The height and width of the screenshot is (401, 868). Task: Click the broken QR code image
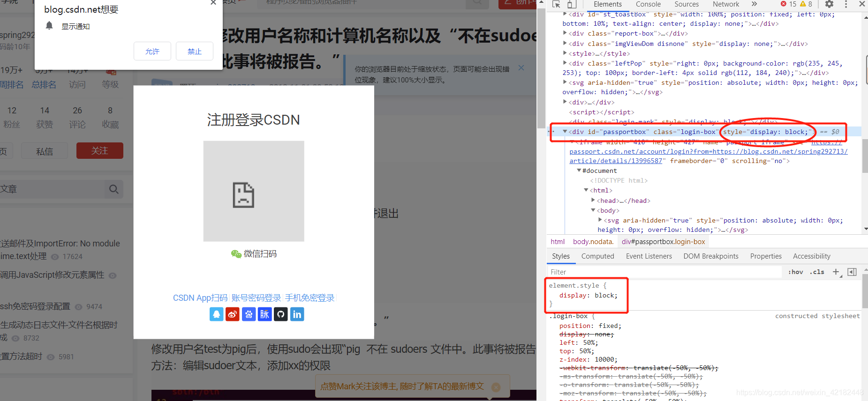click(254, 191)
